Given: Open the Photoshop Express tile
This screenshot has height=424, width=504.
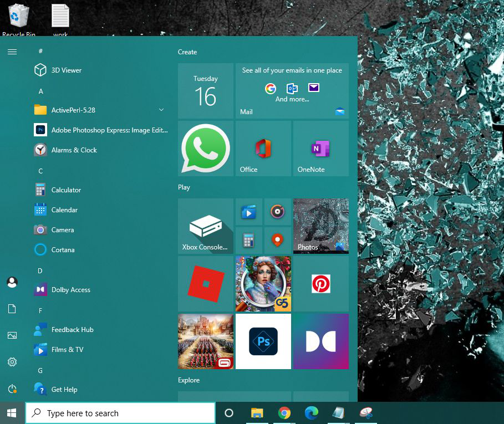Looking at the screenshot, I should (263, 341).
